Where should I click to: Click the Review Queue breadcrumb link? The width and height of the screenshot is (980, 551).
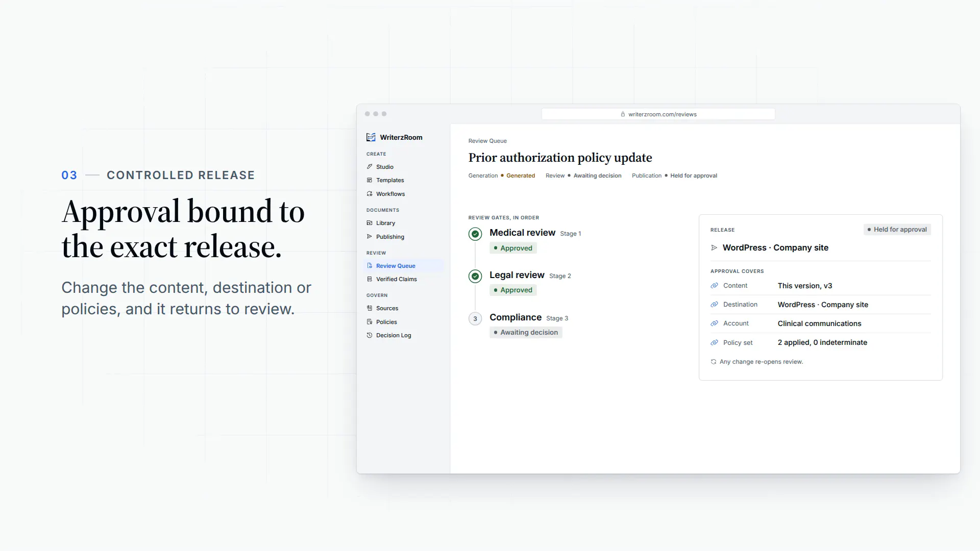coord(487,141)
